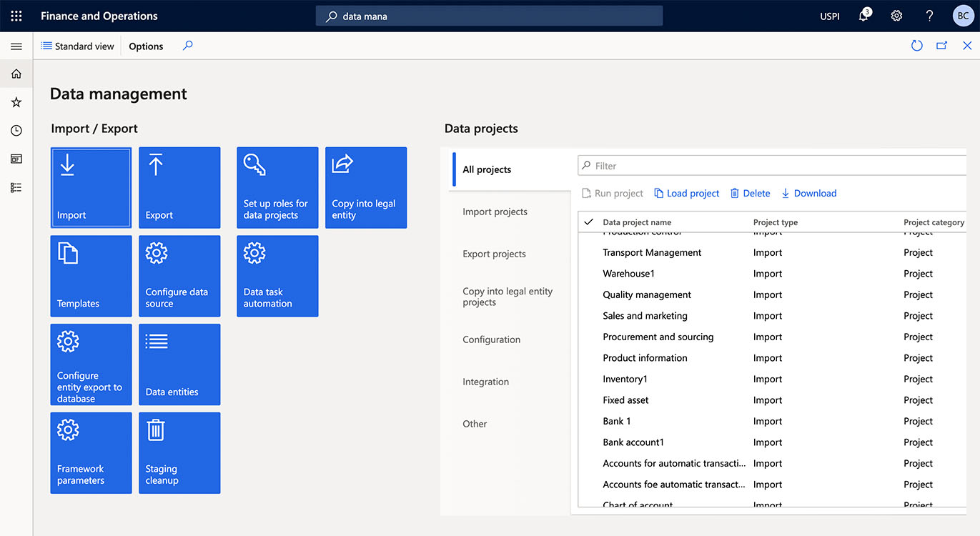Open page in new window icon
This screenshot has width=980, height=536.
(x=941, y=46)
